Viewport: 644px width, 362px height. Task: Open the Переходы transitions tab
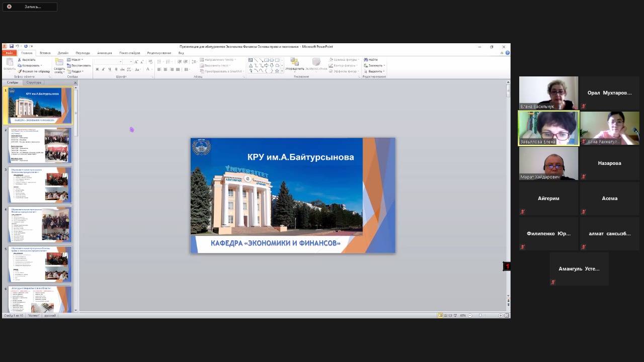coord(83,53)
